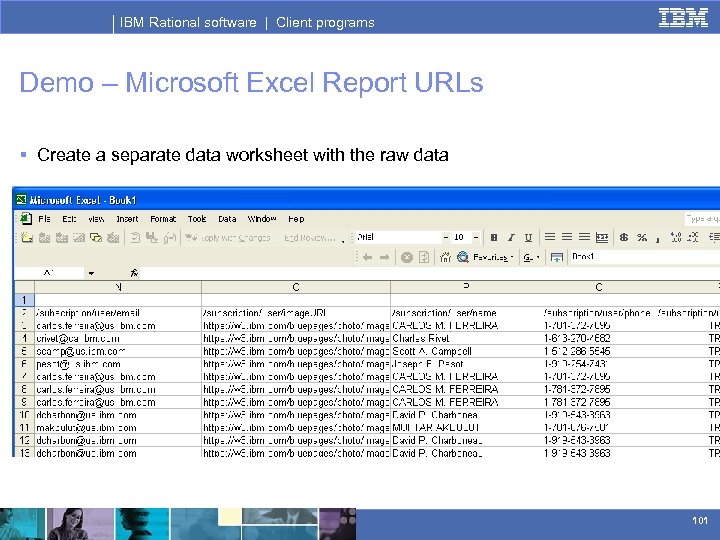Click the Start Page home icon
Screen dimensions: 720x540
(445, 257)
